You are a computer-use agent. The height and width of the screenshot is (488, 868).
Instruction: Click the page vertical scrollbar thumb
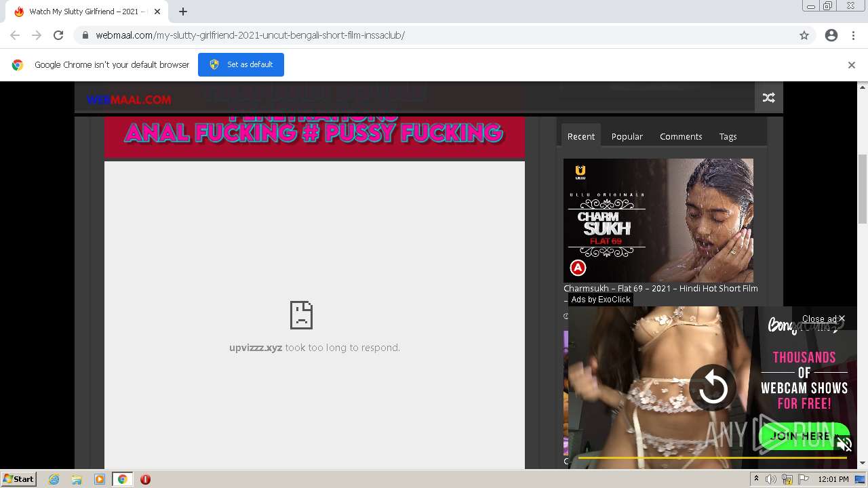[863, 188]
